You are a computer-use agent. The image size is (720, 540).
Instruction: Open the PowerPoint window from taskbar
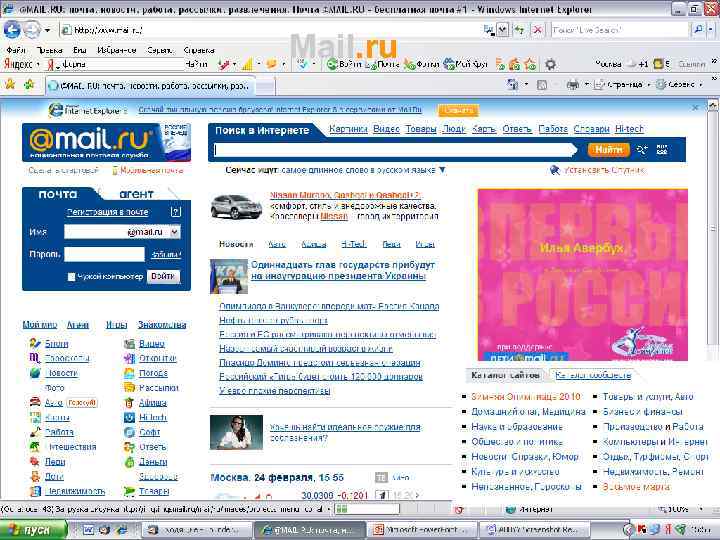click(422, 530)
